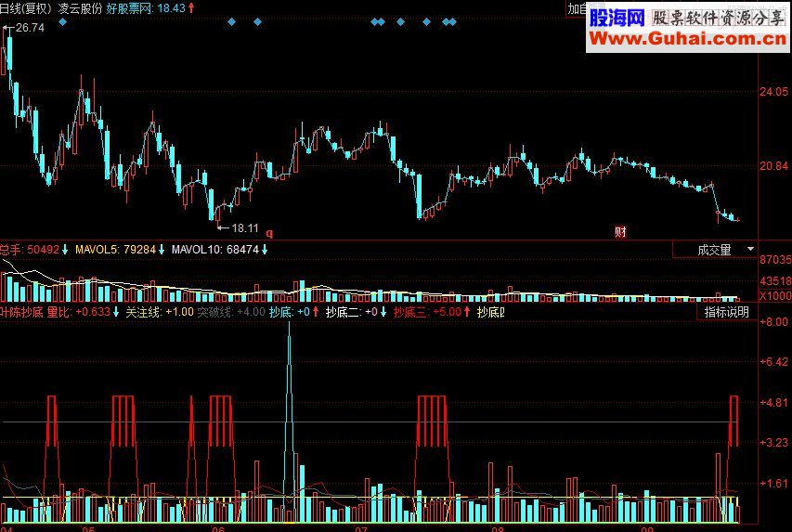The image size is (792, 532).
Task: Click the 07 month label on the time axis
Action: point(360,528)
